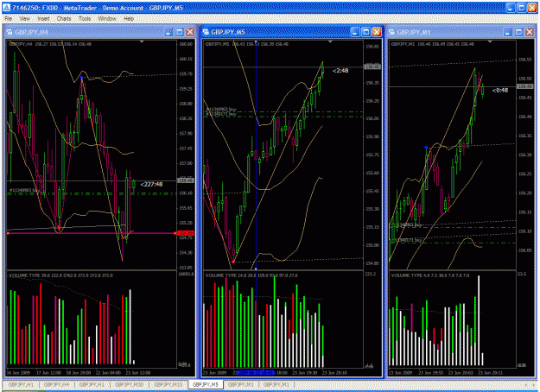Screen dimensions: 540x392
Task: Click the '<227:48' countdown in H4 chart
Action: (x=151, y=185)
